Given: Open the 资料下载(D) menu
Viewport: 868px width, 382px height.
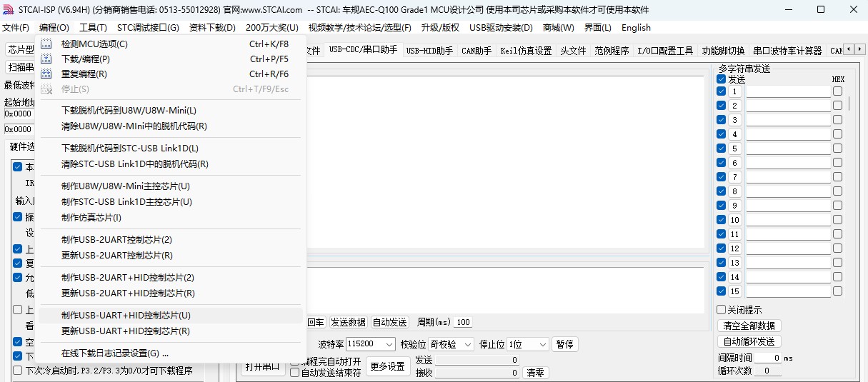Looking at the screenshot, I should pyautogui.click(x=212, y=28).
